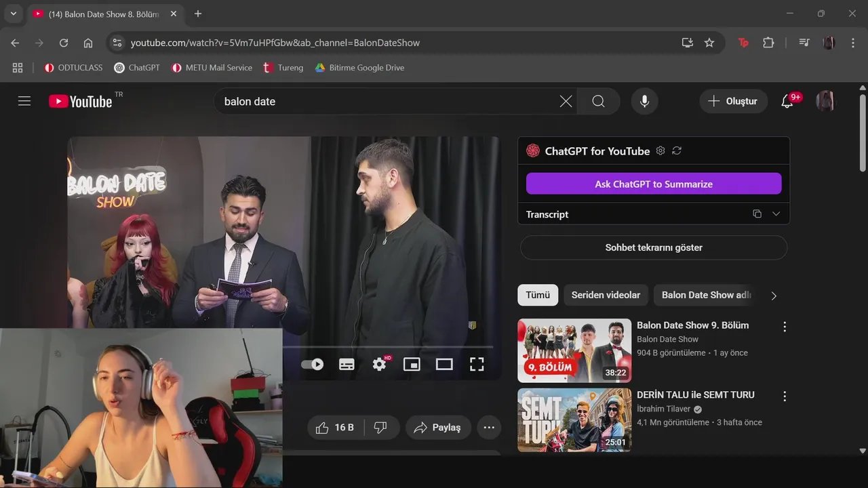Image resolution: width=868 pixels, height=488 pixels.
Task: Select the Tümü filter chip
Action: pos(538,295)
